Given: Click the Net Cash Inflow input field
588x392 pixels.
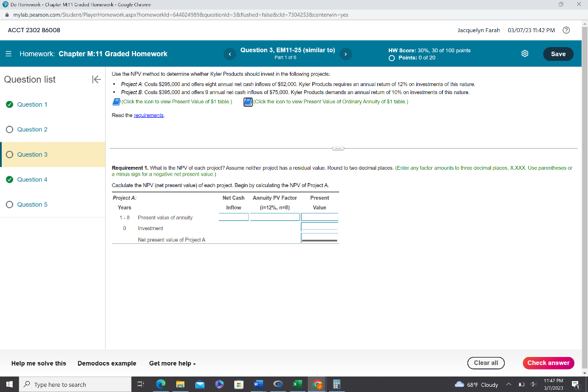Looking at the screenshot, I should click(x=234, y=217).
